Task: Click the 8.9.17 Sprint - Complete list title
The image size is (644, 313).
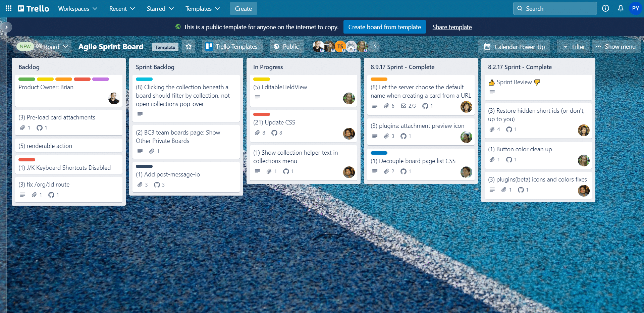Action: tap(402, 67)
